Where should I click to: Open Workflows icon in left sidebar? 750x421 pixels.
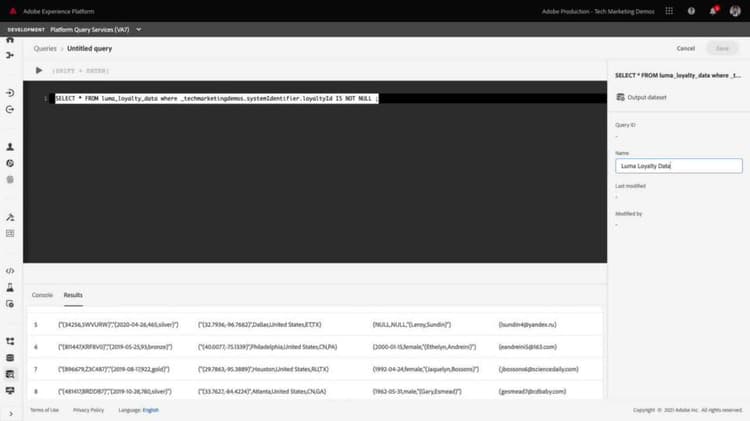(x=10, y=55)
